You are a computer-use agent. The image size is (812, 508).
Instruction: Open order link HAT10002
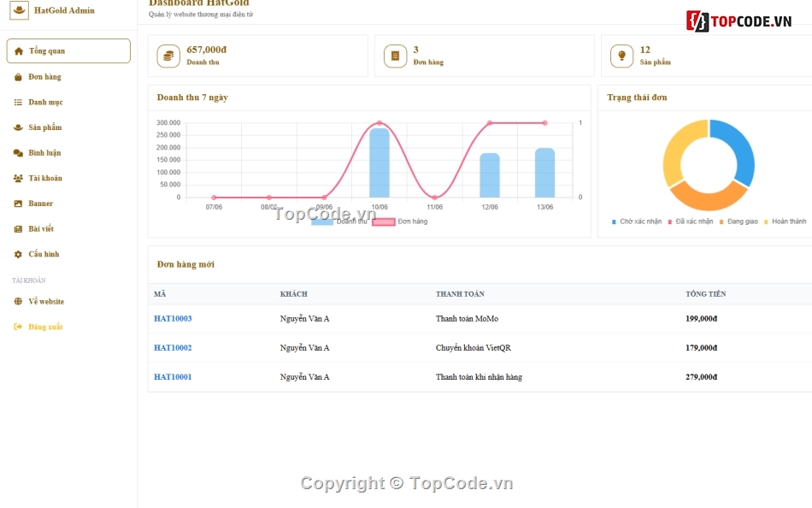pyautogui.click(x=173, y=348)
